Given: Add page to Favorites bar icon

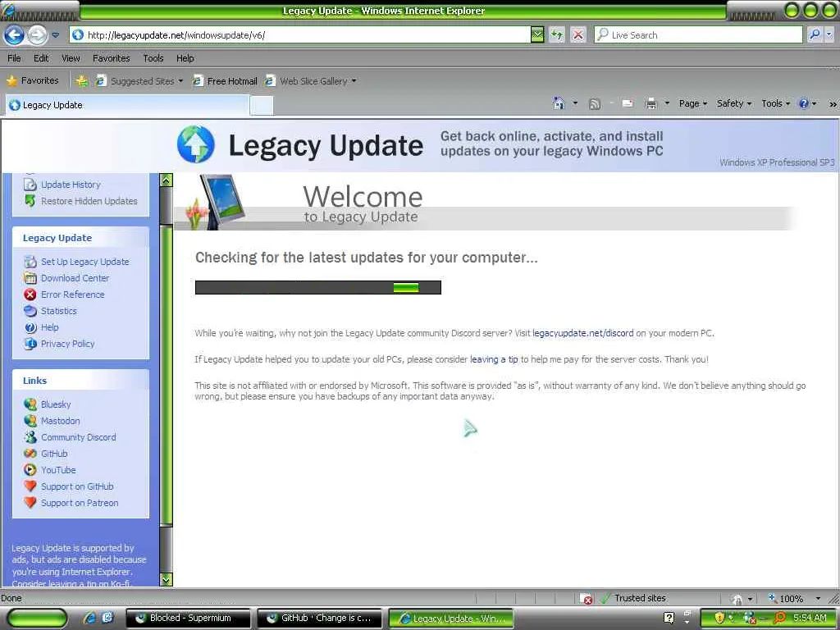Looking at the screenshot, I should [x=82, y=81].
